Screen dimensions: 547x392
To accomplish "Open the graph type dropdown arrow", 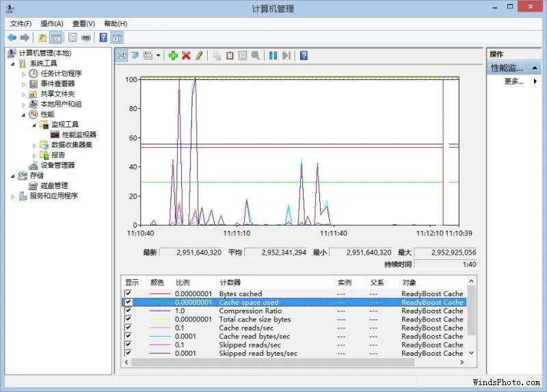I will point(158,56).
